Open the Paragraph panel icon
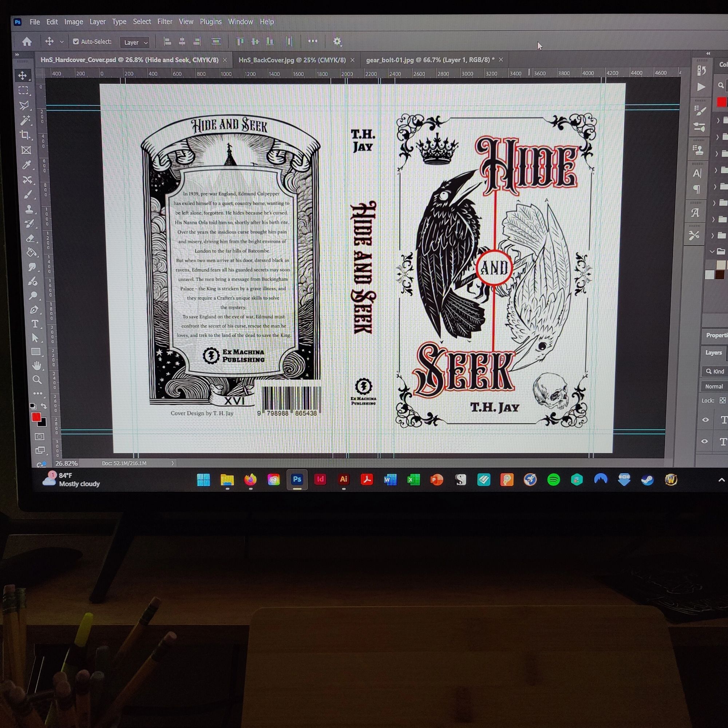Image resolution: width=728 pixels, height=728 pixels. 697,189
